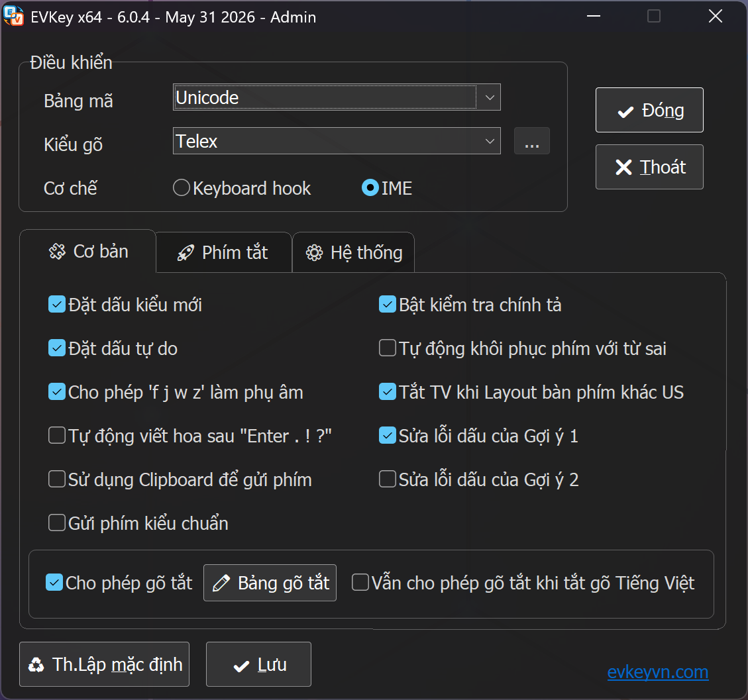Enable Gửi phím kiểu chuẩn checkbox

pos(57,523)
